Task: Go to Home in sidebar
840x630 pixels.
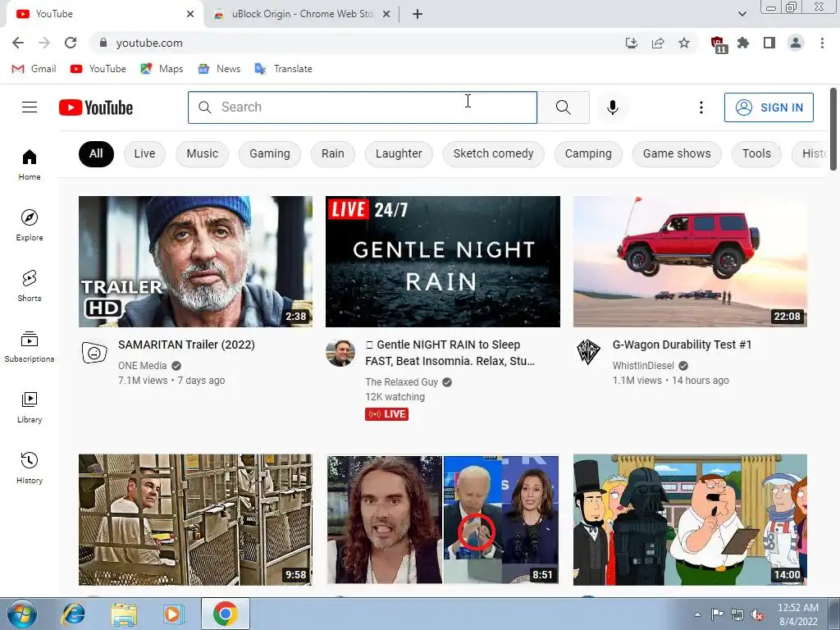Action: (x=30, y=164)
